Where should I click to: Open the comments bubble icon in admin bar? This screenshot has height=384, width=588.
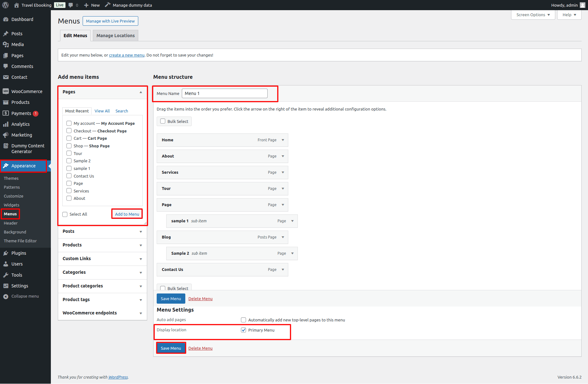point(71,5)
